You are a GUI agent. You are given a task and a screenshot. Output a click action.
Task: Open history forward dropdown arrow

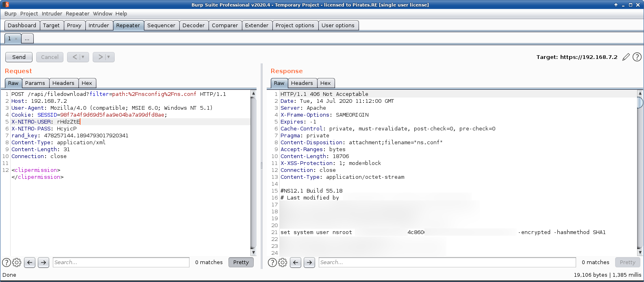109,57
